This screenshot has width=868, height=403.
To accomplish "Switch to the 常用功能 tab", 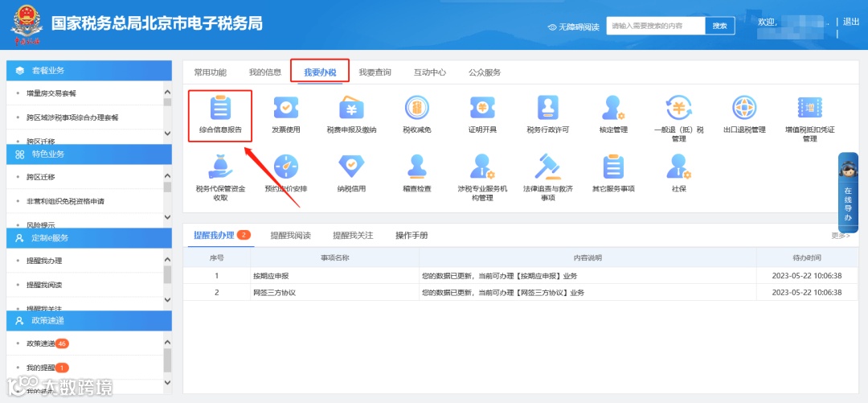I will click(211, 72).
